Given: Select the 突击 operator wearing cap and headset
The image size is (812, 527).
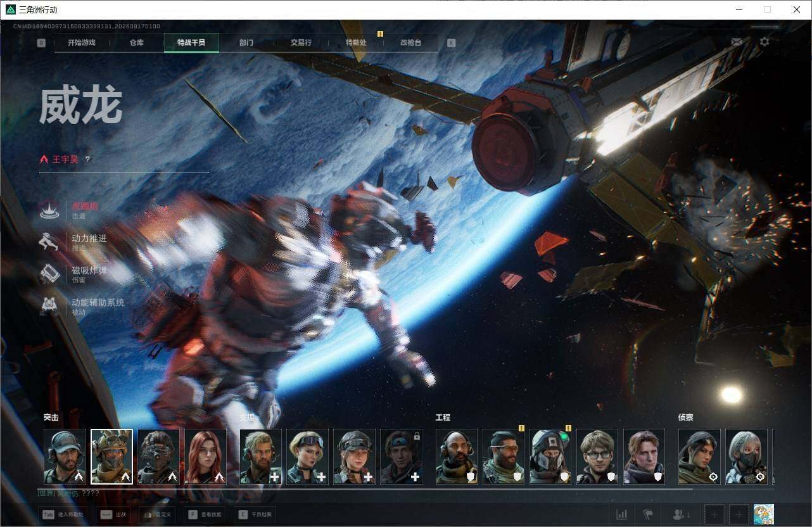Looking at the screenshot, I should 65,457.
